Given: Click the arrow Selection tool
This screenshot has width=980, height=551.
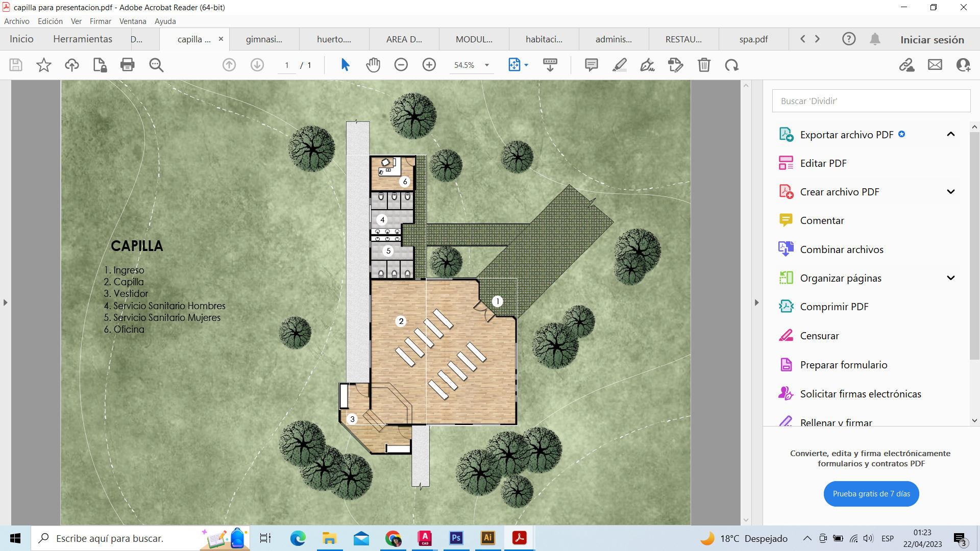Looking at the screenshot, I should [345, 65].
